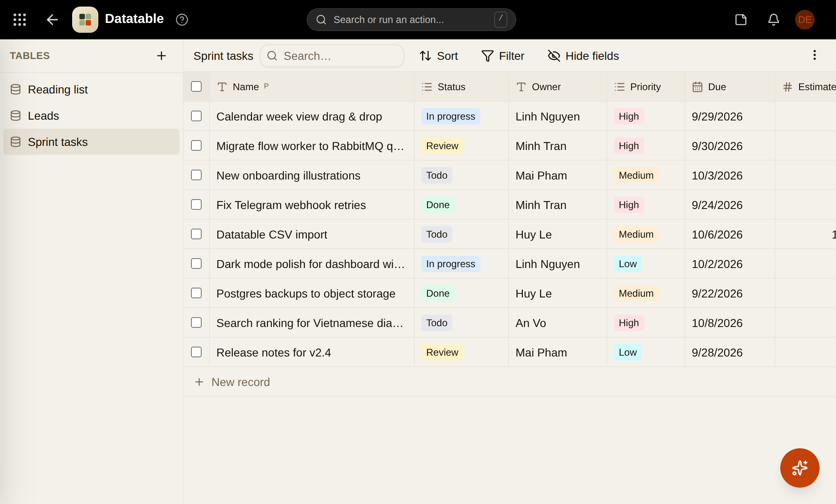The width and height of the screenshot is (836, 504).
Task: Go back with the arrow icon
Action: [x=52, y=20]
